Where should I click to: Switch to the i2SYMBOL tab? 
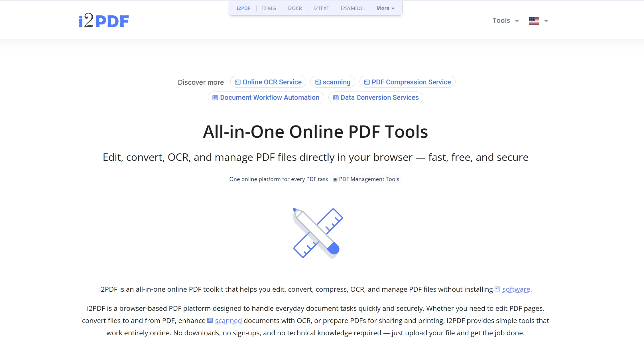(353, 8)
